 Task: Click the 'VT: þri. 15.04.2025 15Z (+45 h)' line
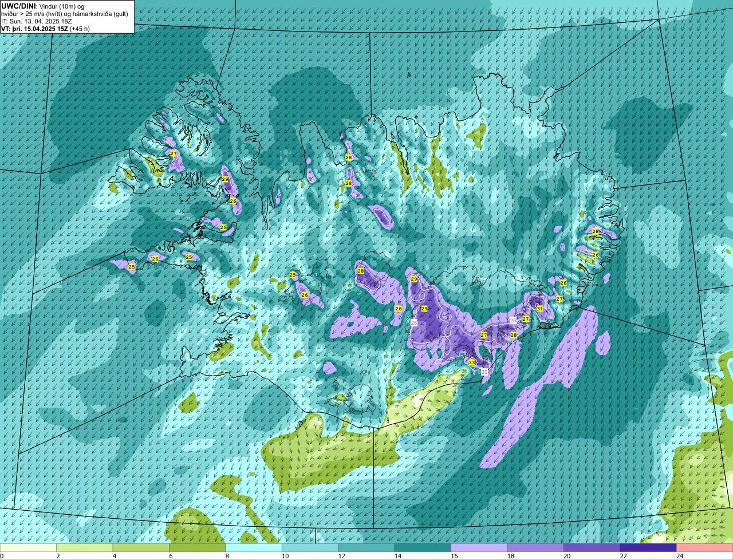[45, 29]
